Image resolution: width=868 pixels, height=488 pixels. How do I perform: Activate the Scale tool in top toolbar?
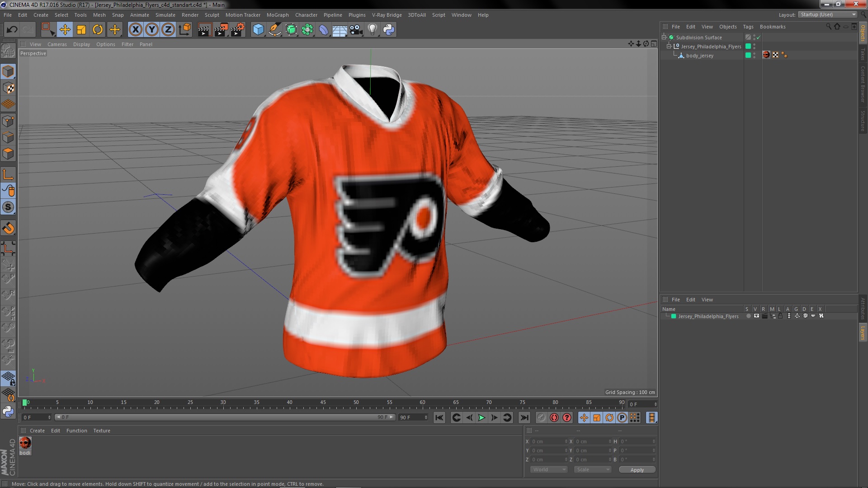pos(81,30)
